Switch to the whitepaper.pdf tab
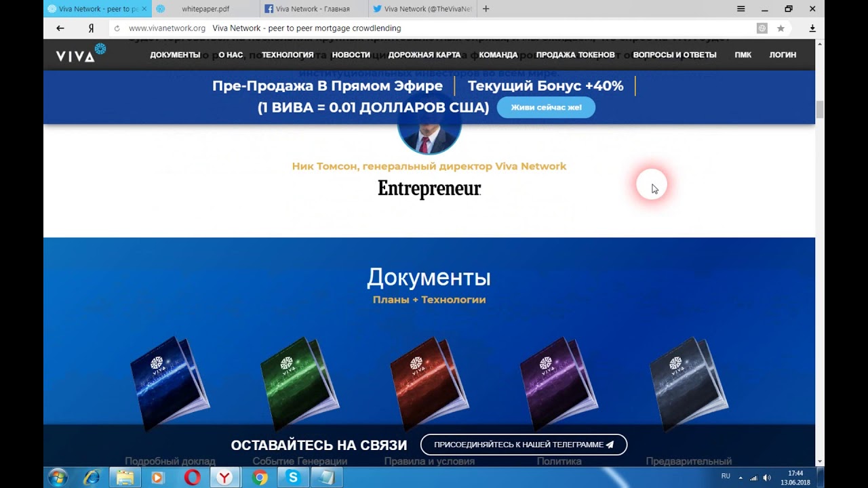 [x=205, y=9]
